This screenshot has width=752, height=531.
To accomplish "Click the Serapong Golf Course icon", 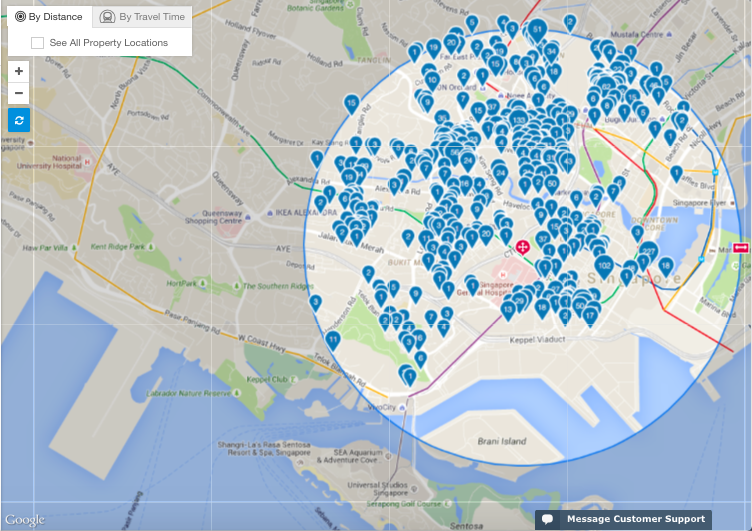I will [447, 504].
